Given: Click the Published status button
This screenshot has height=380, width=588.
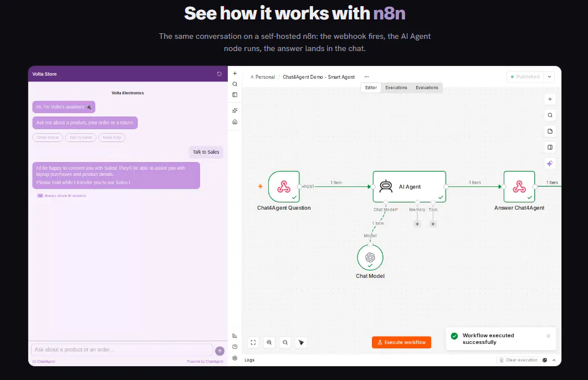Looking at the screenshot, I should pyautogui.click(x=525, y=77).
